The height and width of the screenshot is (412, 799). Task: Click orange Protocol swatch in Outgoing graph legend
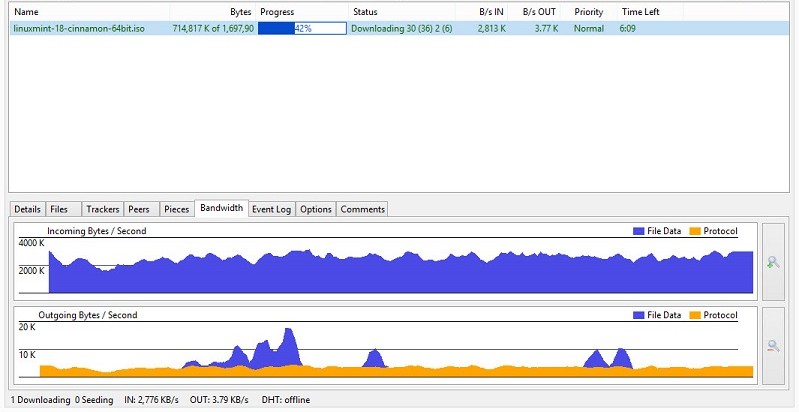coord(695,315)
